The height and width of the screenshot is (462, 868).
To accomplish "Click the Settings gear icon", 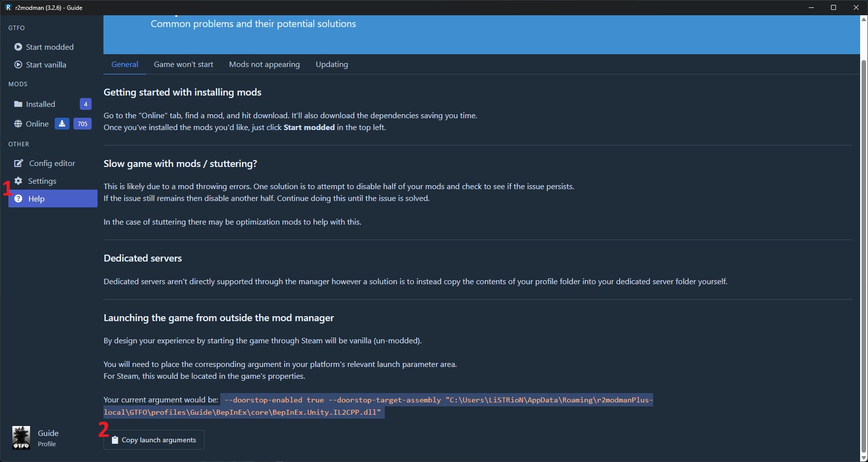I will 18,181.
